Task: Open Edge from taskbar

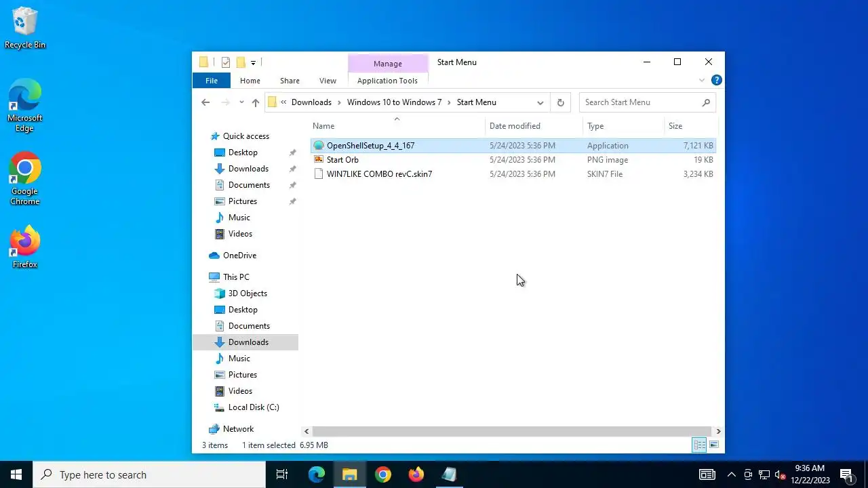Action: click(317, 474)
